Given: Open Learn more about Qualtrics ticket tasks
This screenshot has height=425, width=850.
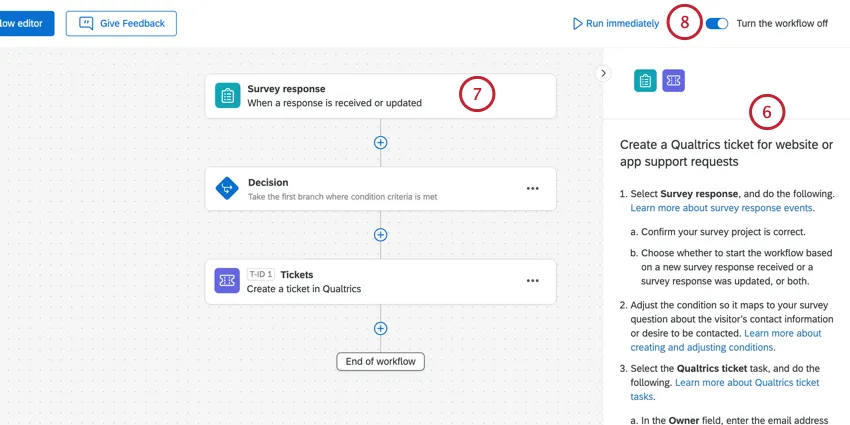Looking at the screenshot, I should (x=725, y=389).
